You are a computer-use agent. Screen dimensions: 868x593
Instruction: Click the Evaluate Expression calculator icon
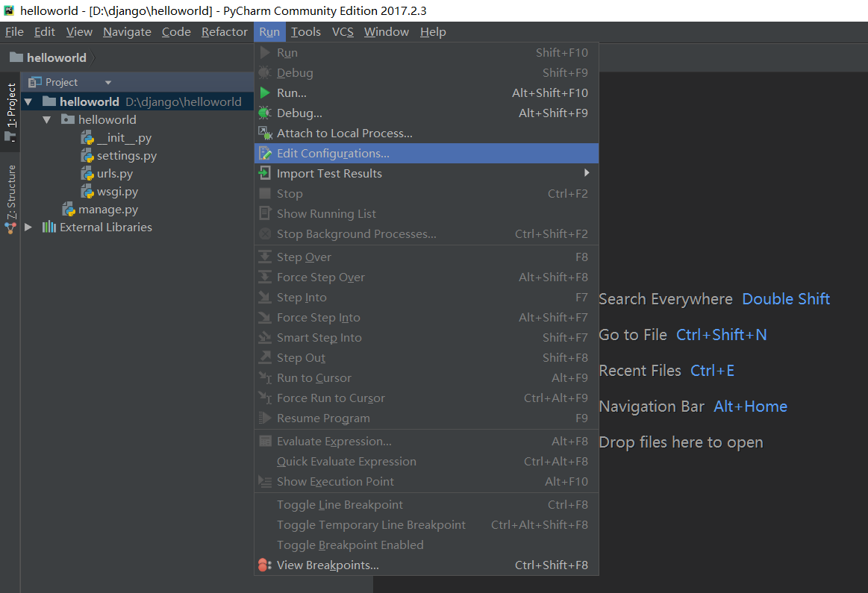click(265, 442)
